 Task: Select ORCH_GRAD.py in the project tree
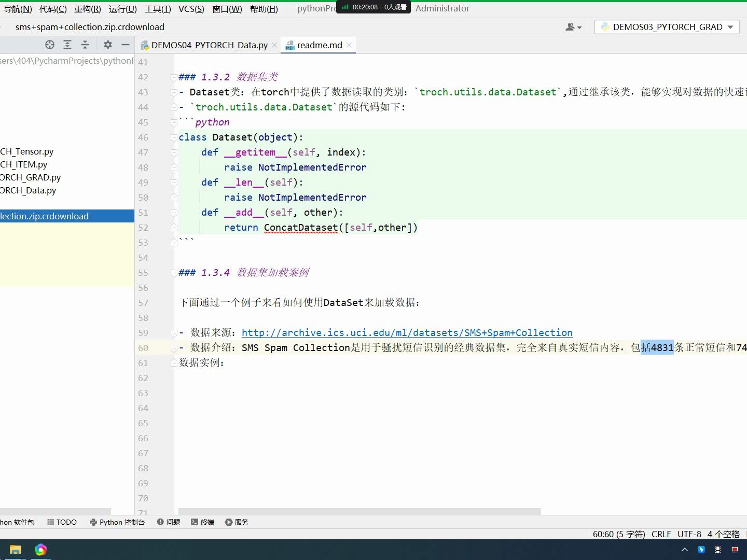point(31,177)
